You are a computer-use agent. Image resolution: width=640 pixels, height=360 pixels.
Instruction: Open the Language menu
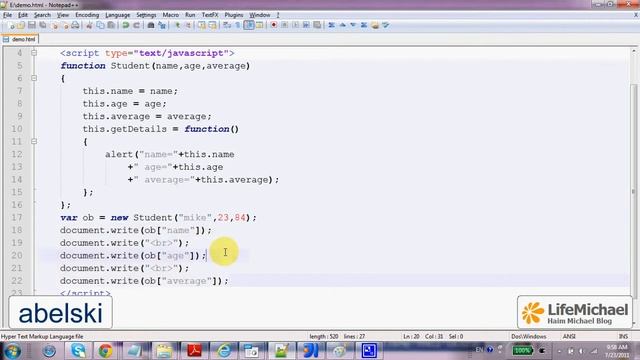(118, 15)
